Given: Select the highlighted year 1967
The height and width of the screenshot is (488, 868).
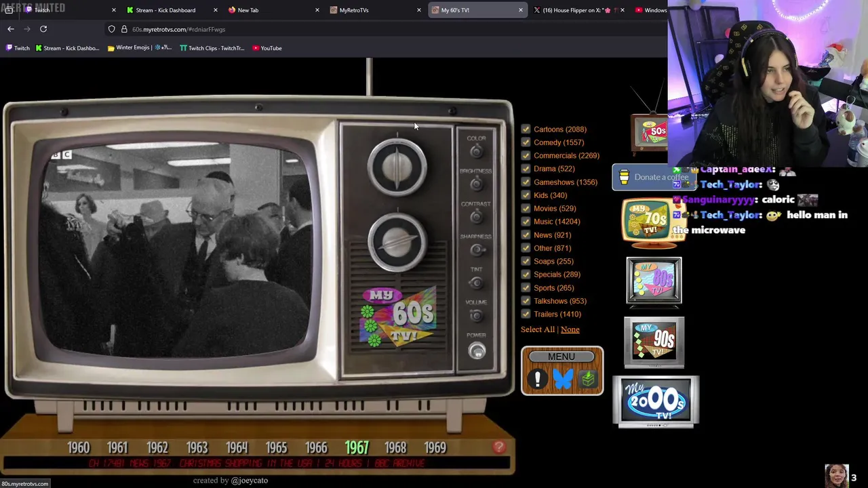Looking at the screenshot, I should [357, 448].
